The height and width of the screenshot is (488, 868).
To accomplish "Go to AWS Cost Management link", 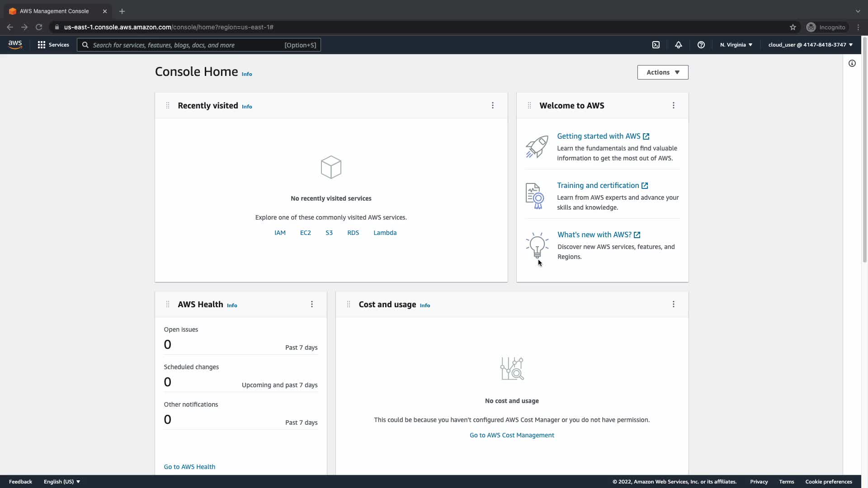I will click(512, 435).
